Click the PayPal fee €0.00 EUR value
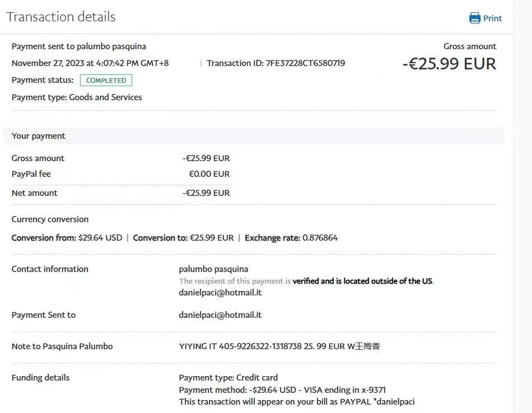Screen dimensions: 532x413 click(209, 174)
